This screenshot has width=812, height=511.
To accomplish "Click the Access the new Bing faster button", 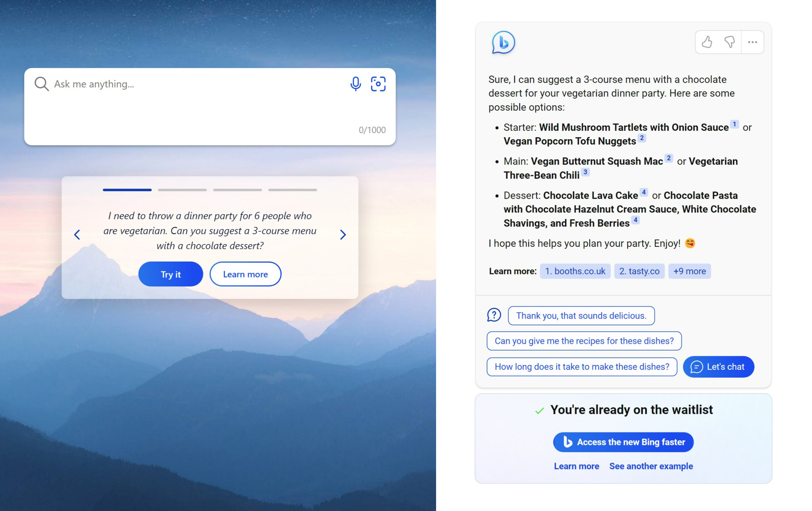I will (623, 442).
